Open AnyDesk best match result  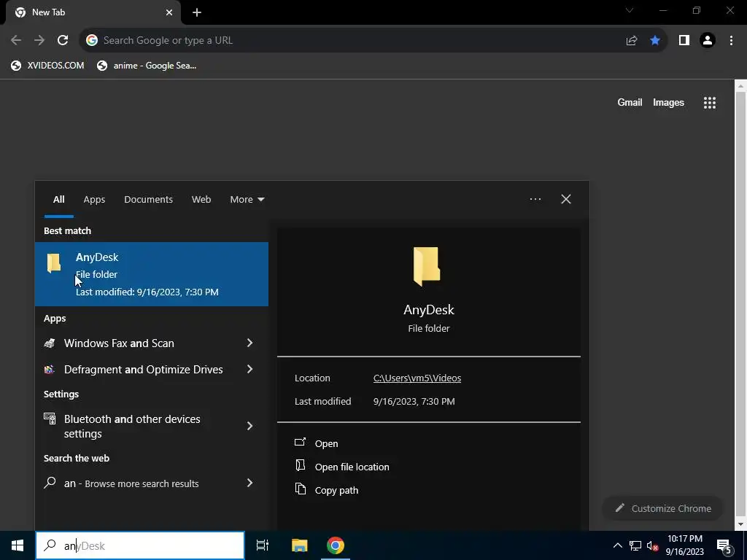[x=152, y=274]
